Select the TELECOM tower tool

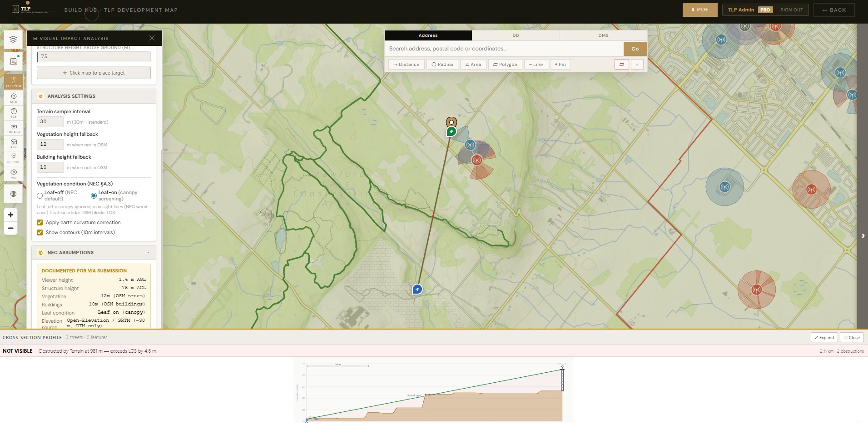pyautogui.click(x=14, y=81)
